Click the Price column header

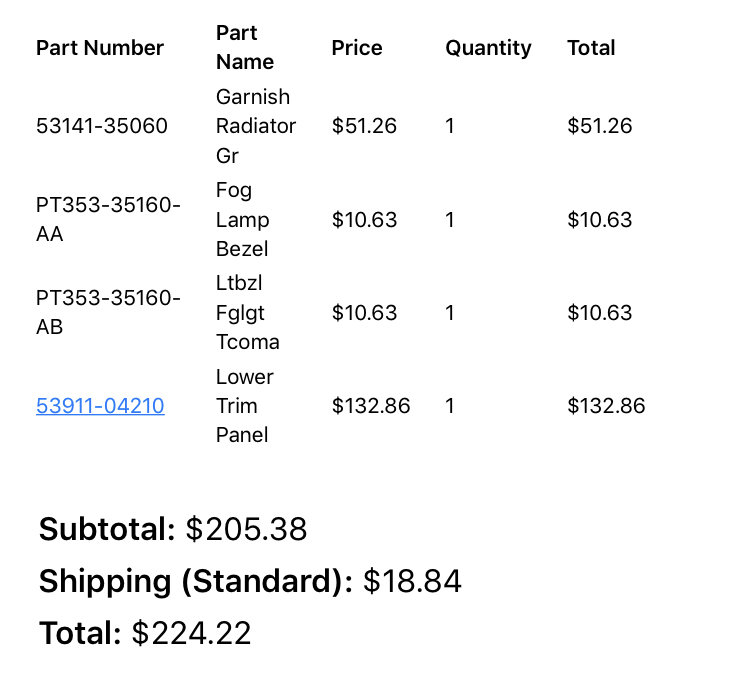click(357, 48)
